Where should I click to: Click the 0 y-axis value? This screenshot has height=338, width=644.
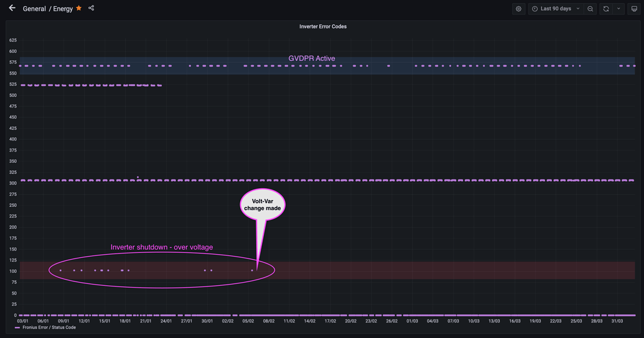coord(15,316)
